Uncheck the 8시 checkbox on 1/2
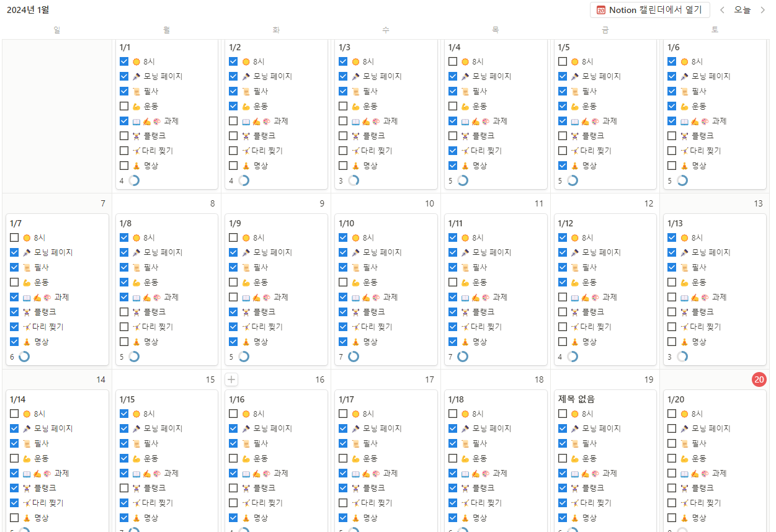The height and width of the screenshot is (532, 776). coord(233,61)
